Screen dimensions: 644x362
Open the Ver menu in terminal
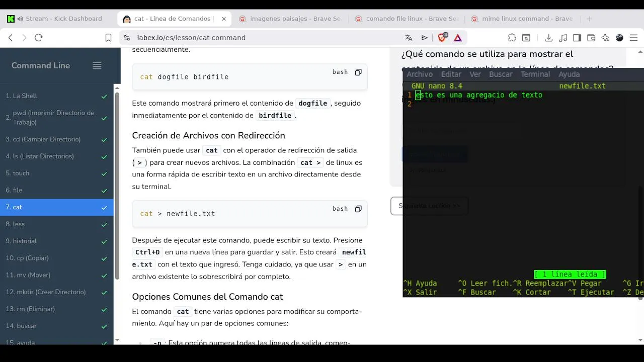pos(475,74)
